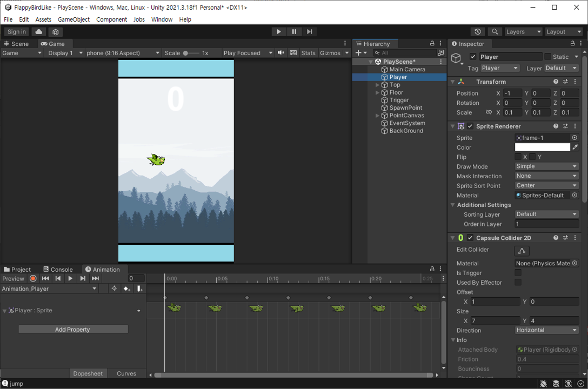Image resolution: width=588 pixels, height=389 pixels.
Task: Mute game audio with speaker icon
Action: click(280, 53)
